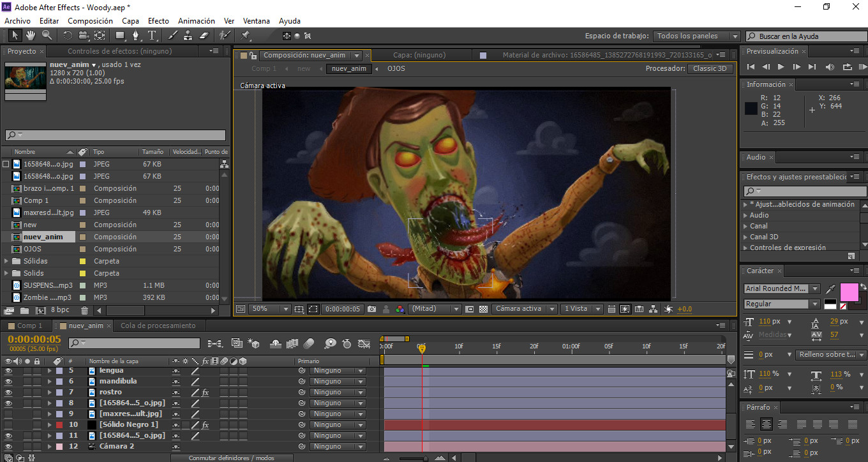Go to first frame in Previsualización panel
868x462 pixels.
pyautogui.click(x=751, y=66)
